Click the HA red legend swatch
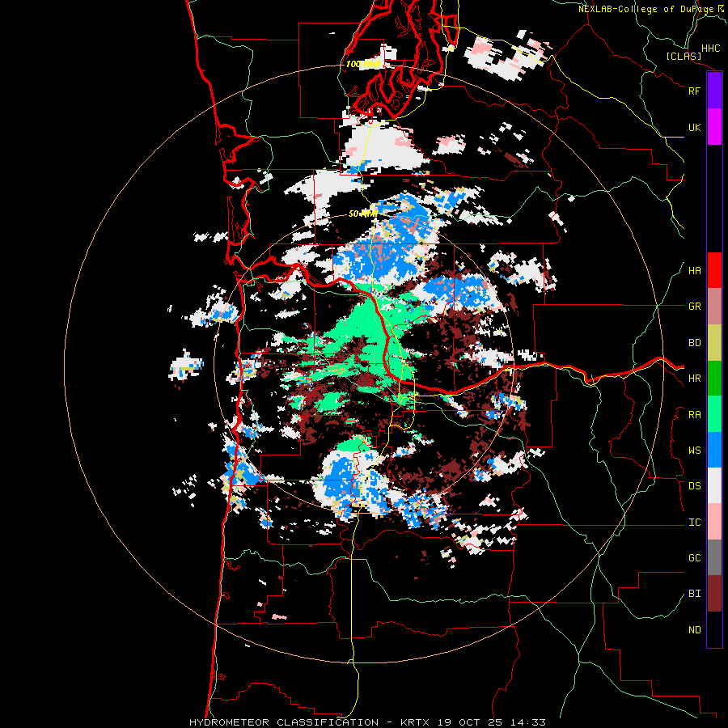This screenshot has width=728, height=728. [x=714, y=270]
